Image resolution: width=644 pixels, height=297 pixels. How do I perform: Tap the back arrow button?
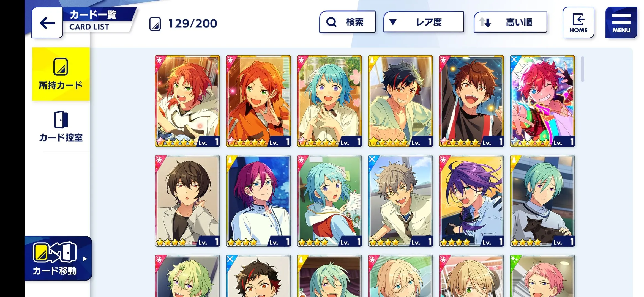[47, 23]
